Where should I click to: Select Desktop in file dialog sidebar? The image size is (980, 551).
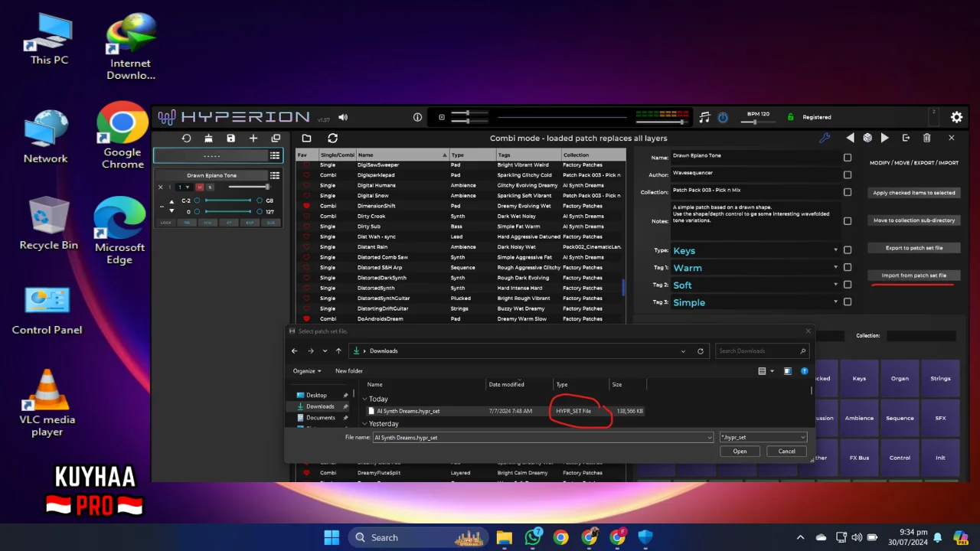316,395
